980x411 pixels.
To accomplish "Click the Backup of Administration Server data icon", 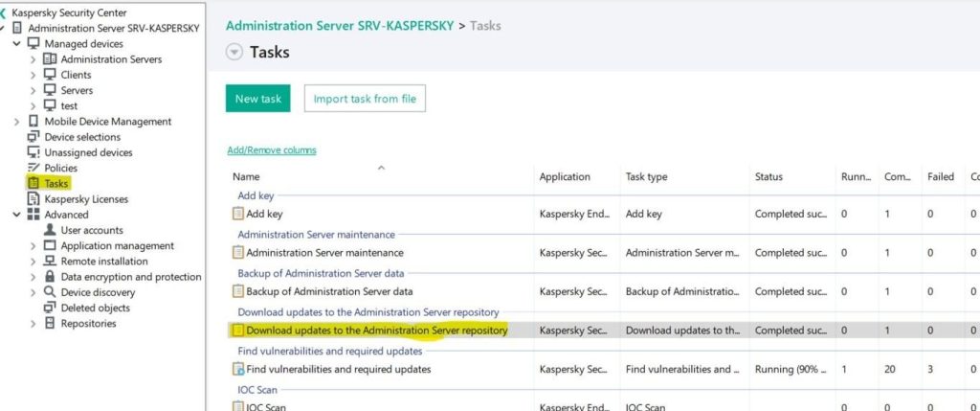I will tap(238, 291).
